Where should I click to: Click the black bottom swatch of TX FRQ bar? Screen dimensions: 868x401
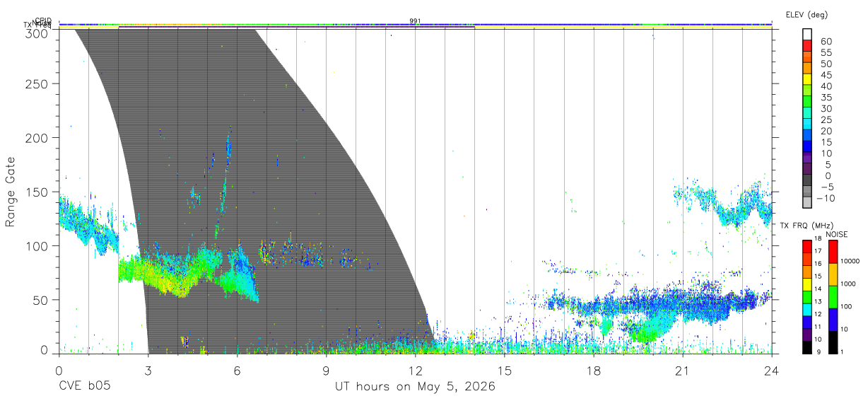(x=807, y=347)
